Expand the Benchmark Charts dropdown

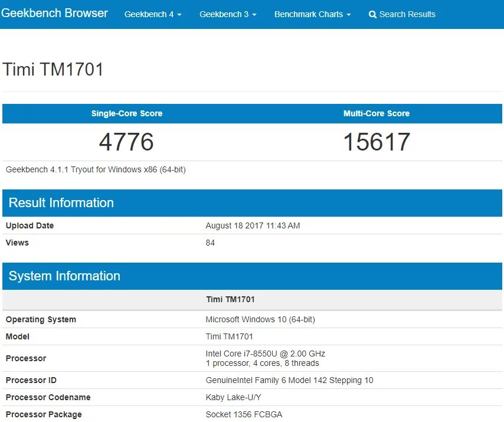(312, 14)
